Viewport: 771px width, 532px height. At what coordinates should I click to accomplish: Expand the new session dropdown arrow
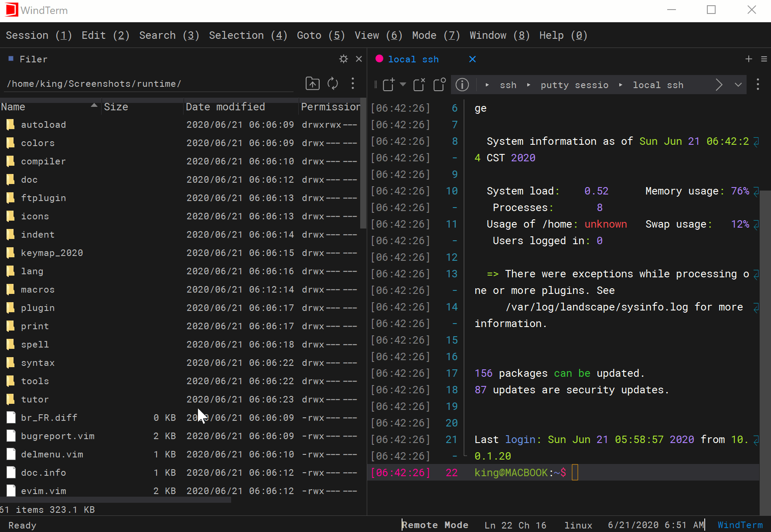403,85
